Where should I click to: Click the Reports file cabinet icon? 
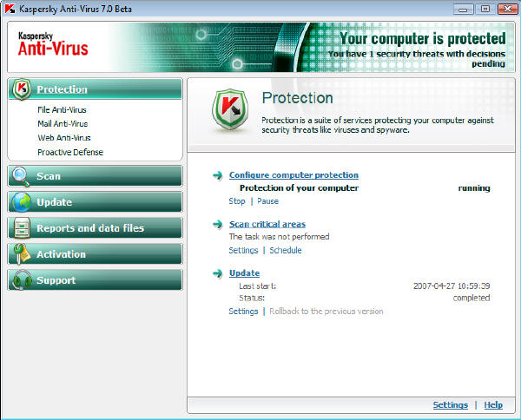pyautogui.click(x=22, y=227)
